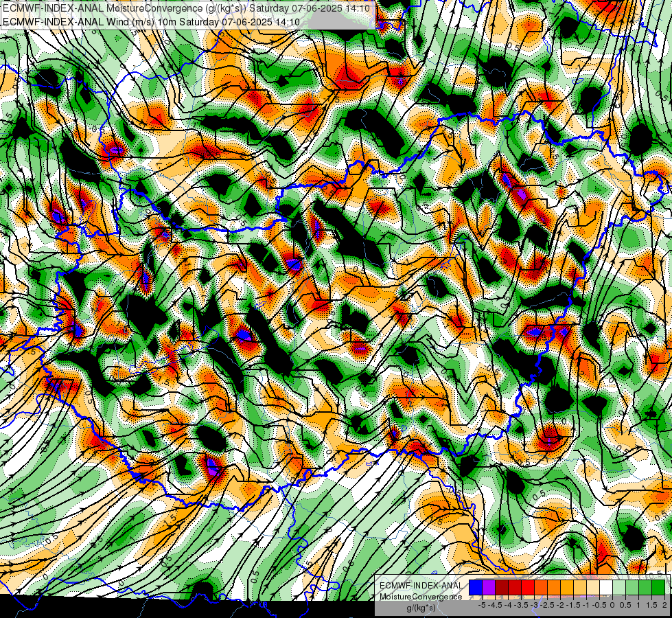Click the white legend swatch
The height and width of the screenshot is (618, 672).
click(x=606, y=587)
